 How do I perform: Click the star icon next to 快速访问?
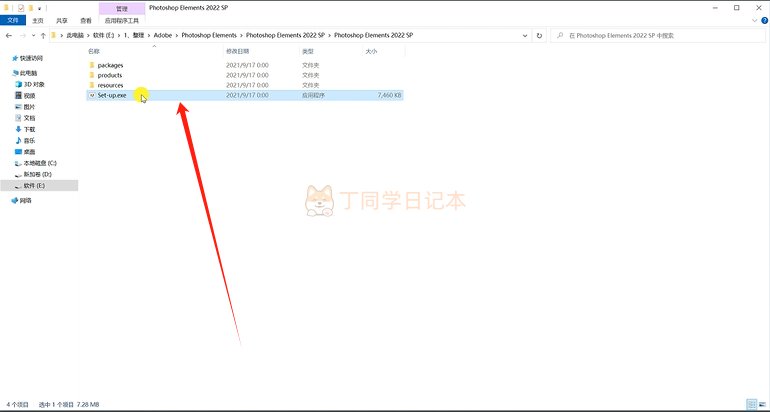point(15,58)
